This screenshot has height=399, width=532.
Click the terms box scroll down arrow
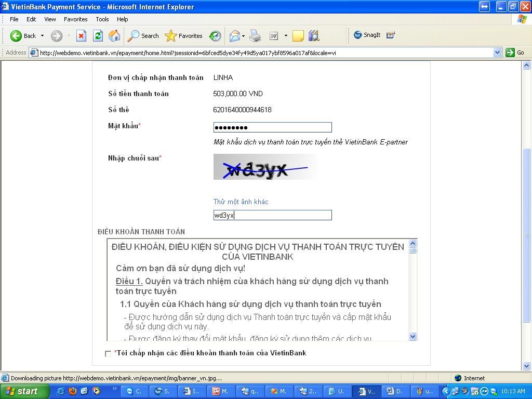[413, 337]
